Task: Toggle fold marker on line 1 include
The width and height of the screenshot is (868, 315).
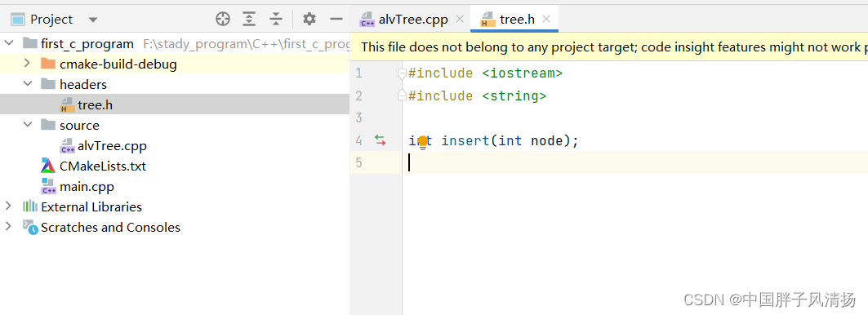Action: [x=403, y=73]
